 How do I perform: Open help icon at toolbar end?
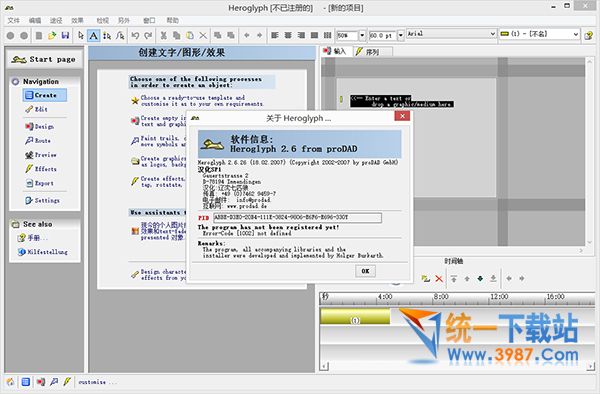point(589,35)
